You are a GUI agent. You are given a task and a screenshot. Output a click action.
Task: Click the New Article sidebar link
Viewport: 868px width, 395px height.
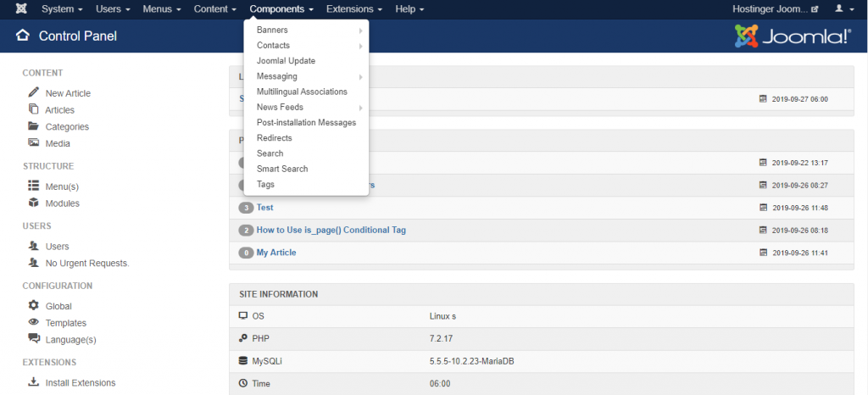[68, 93]
